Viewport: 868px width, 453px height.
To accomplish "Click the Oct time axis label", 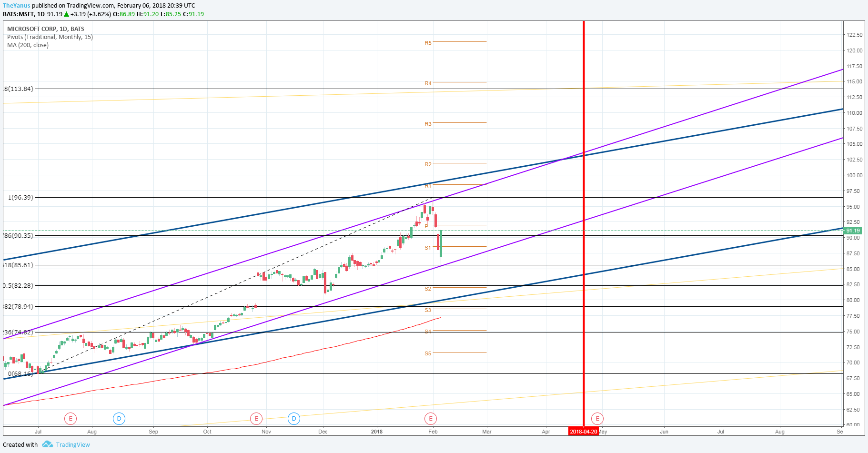I will coord(207,432).
